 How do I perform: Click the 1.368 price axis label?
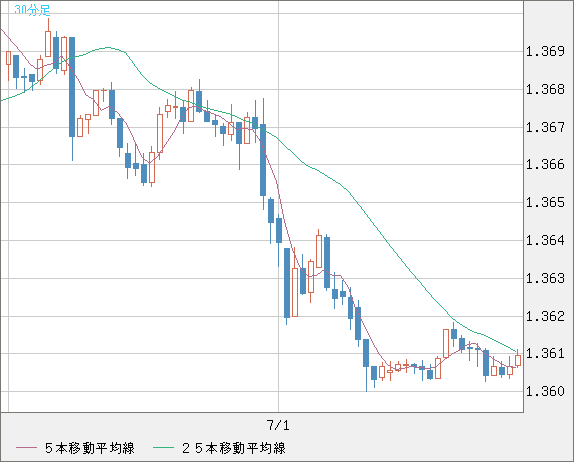(545, 89)
